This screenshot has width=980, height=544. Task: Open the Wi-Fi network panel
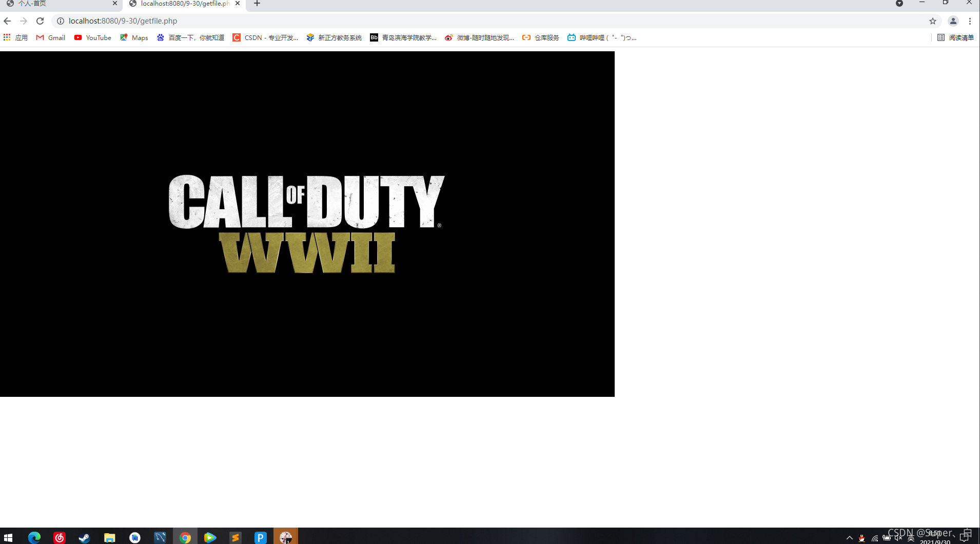pyautogui.click(x=874, y=538)
